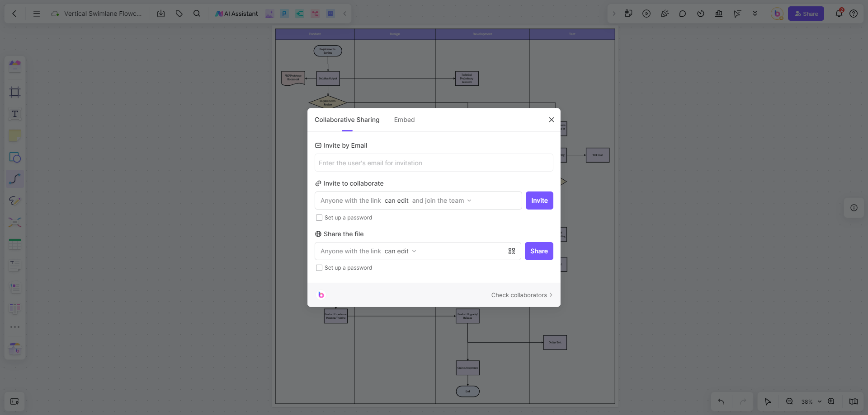Switch to the Embed tab

pyautogui.click(x=404, y=120)
